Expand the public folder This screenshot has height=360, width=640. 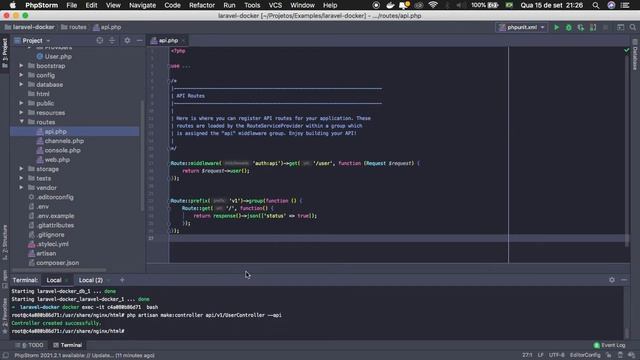click(21, 103)
